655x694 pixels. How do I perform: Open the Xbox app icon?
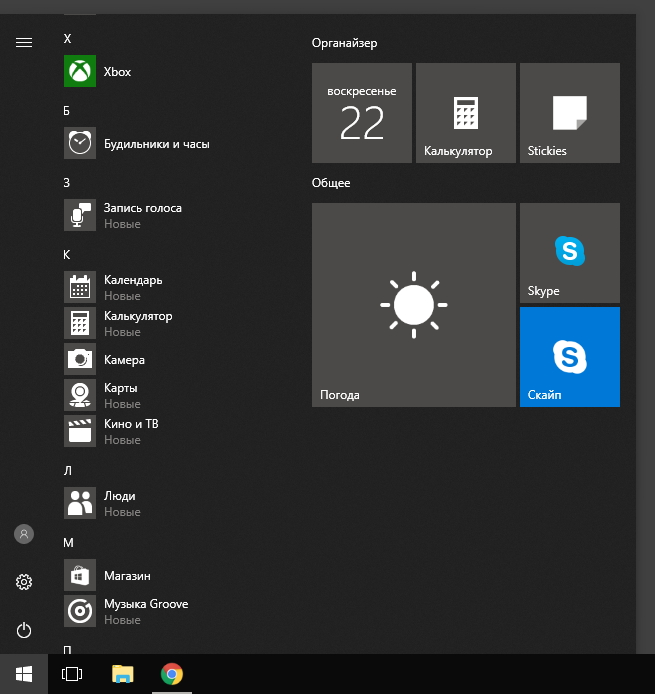coord(80,71)
